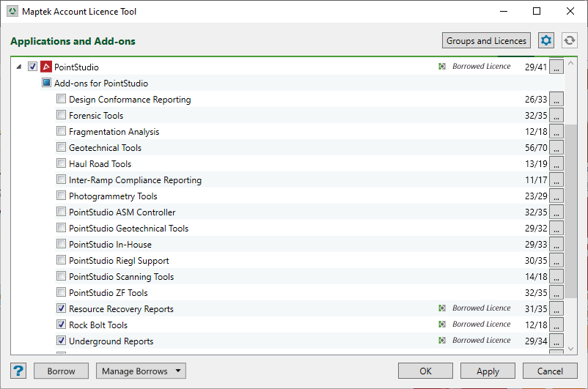Image resolution: width=588 pixels, height=389 pixels.
Task: Click the Borrow button
Action: [x=61, y=371]
